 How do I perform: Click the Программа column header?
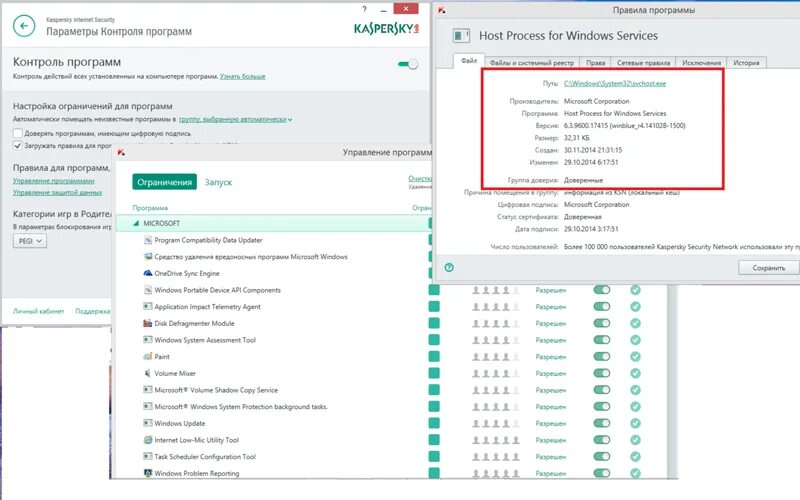tap(150, 208)
